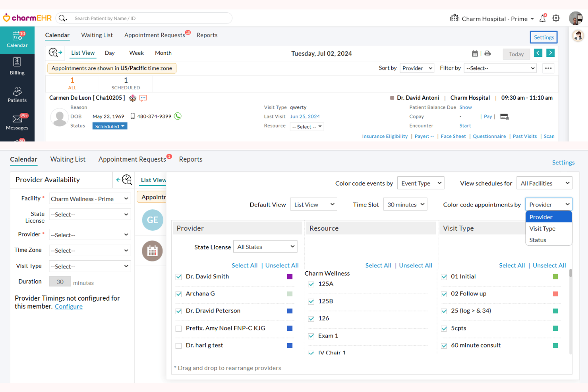Disable resource 125A under Charm Wellness
588x392 pixels.
coord(311,284)
